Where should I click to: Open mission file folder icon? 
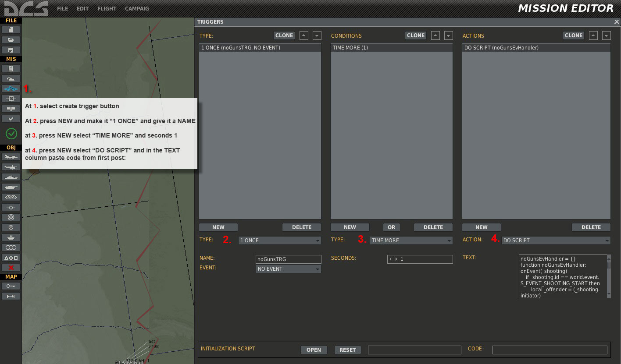(x=11, y=40)
